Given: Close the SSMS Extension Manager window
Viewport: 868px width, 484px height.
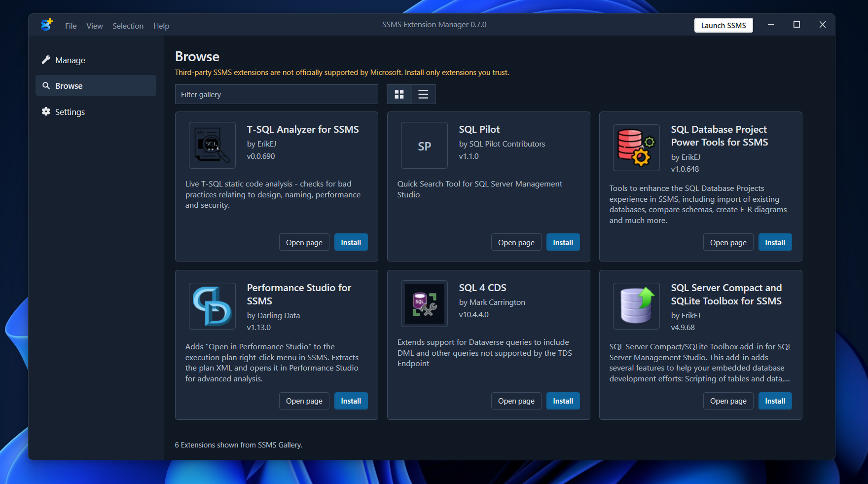Looking at the screenshot, I should (823, 25).
